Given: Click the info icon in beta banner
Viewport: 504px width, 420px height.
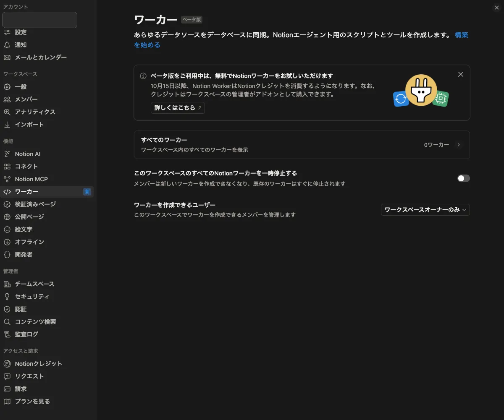Looking at the screenshot, I should 143,76.
